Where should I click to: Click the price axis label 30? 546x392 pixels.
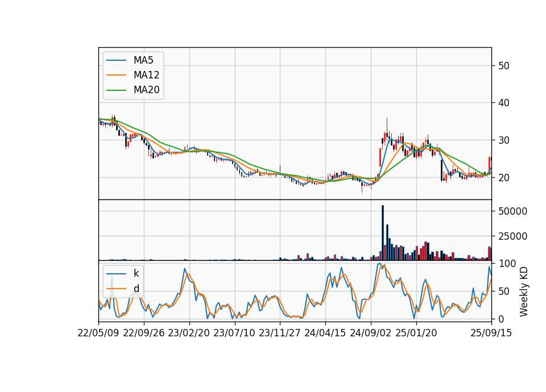[x=504, y=140]
